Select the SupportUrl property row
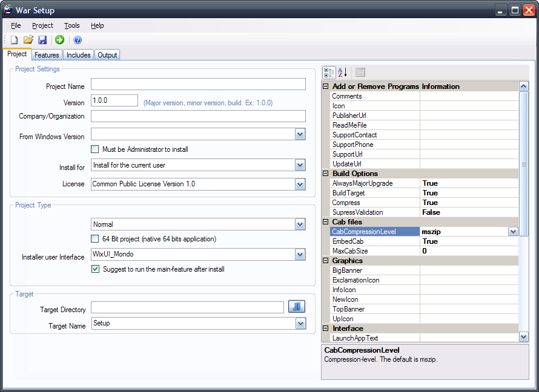 pos(424,154)
